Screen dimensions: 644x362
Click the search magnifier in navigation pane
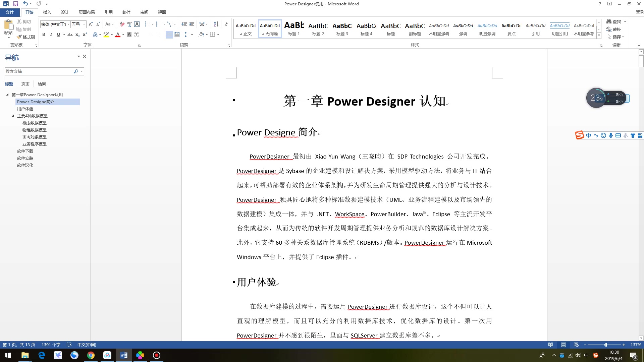click(x=76, y=71)
